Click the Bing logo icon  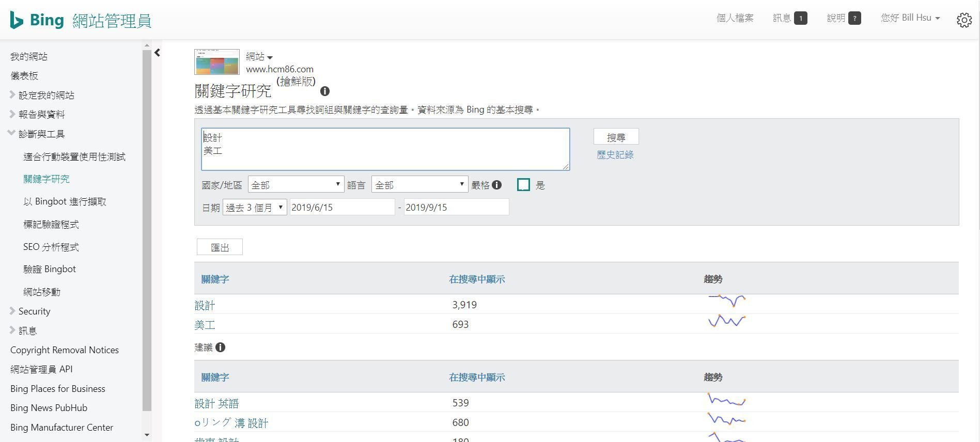(x=17, y=20)
